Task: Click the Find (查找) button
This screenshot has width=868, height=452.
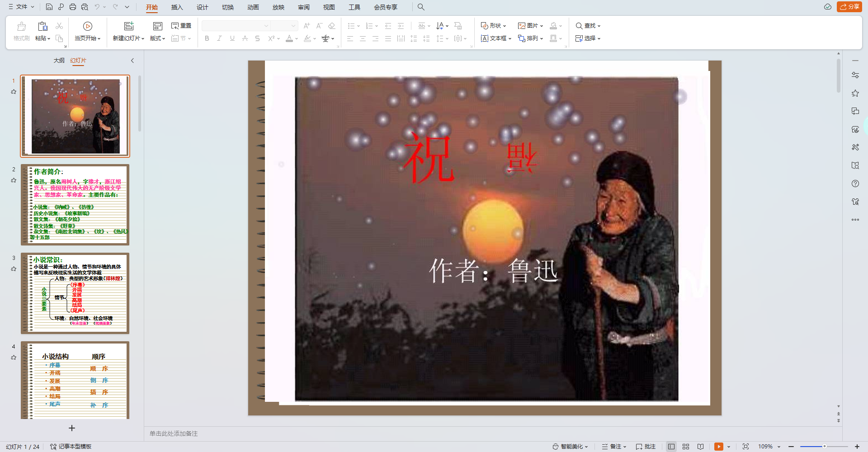Action: 588,26
